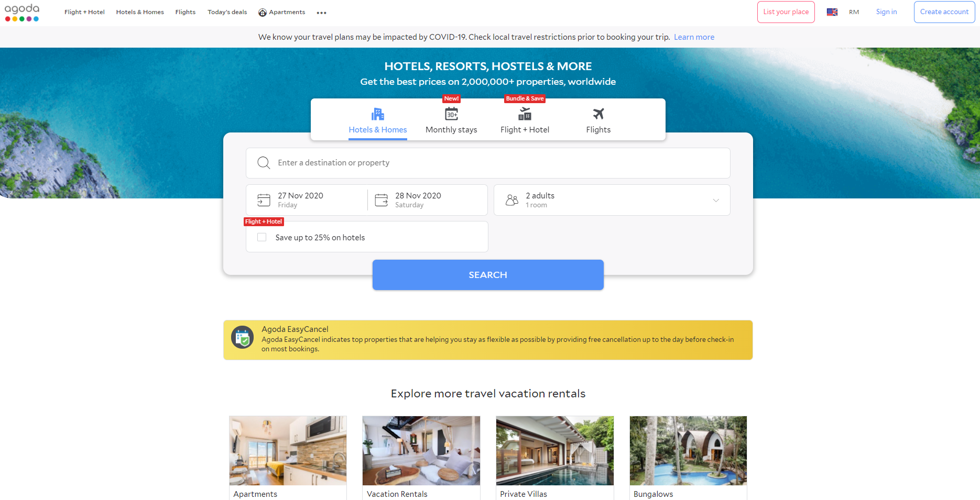Select the Hotels & Homes building icon
This screenshot has width=980, height=500.
pyautogui.click(x=377, y=113)
